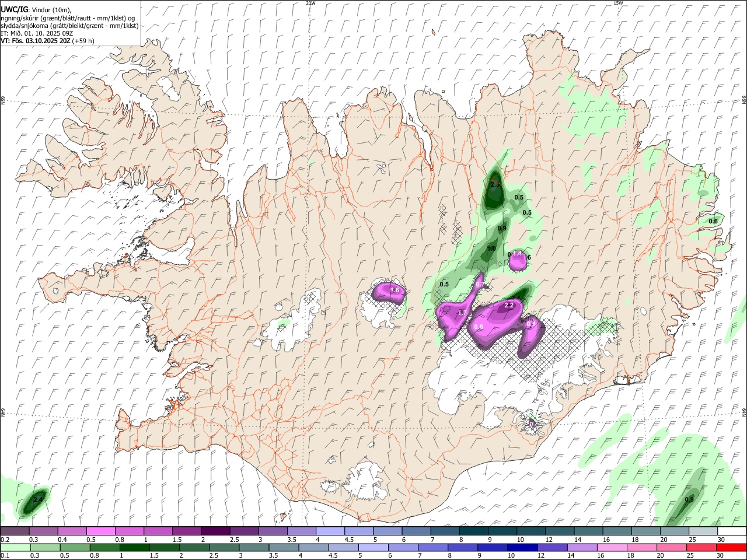The height and width of the screenshot is (560, 747).
Task: Select the deep navy 10–12 rain scale swatch
Action: tap(522, 547)
